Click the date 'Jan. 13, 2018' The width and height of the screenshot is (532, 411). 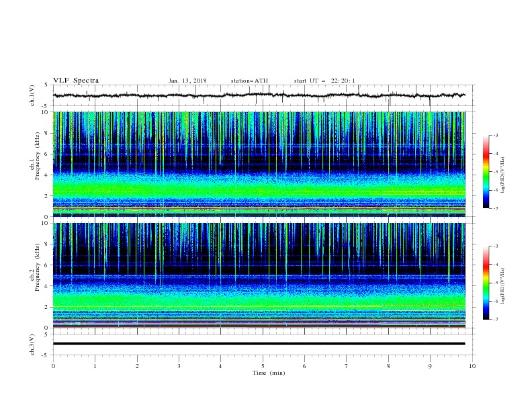click(187, 81)
